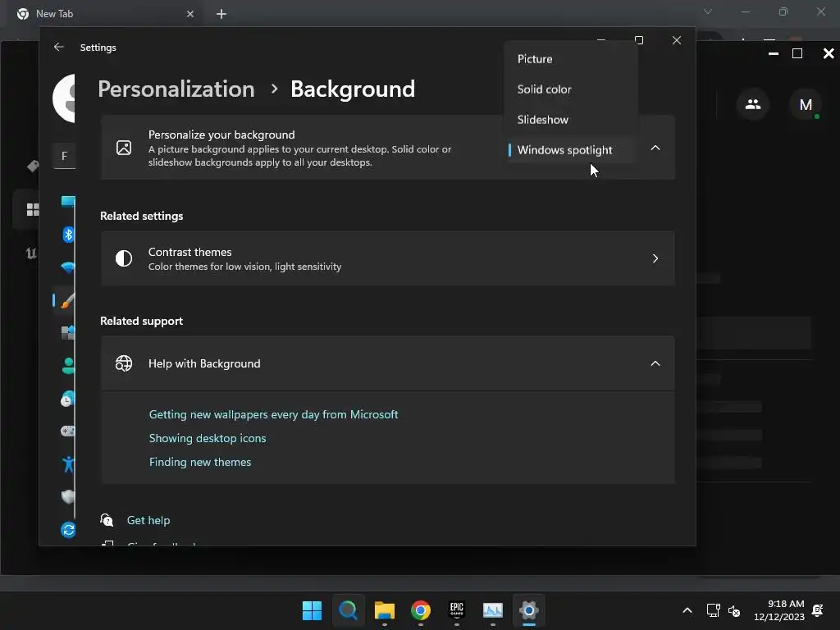This screenshot has width=840, height=630.
Task: Close the New Tab in Chrome
Action: tap(190, 14)
